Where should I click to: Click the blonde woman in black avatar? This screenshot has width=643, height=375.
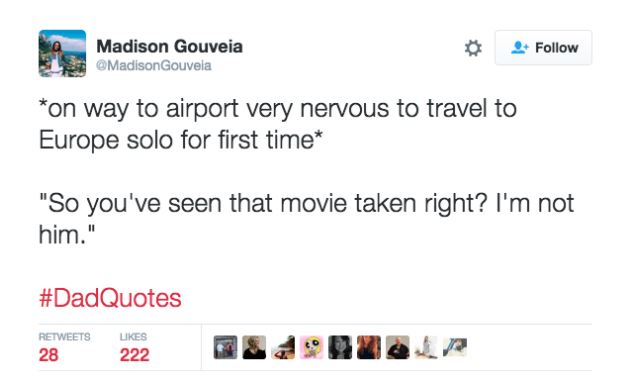point(254,348)
